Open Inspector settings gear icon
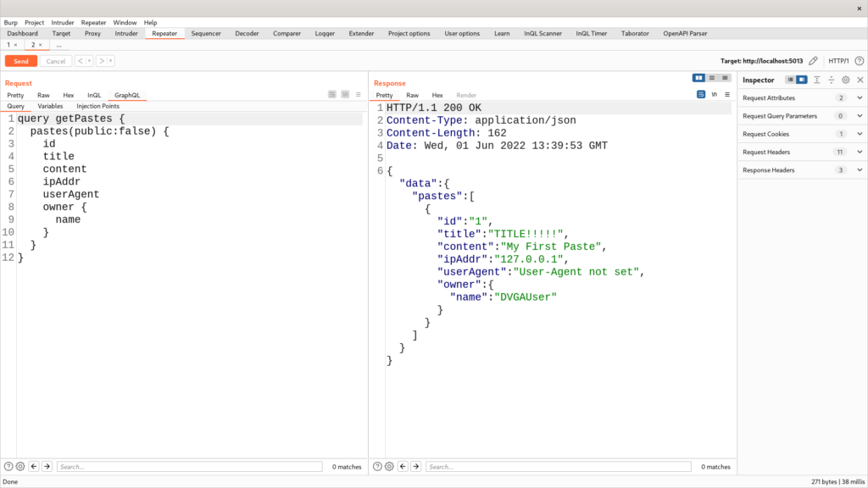 tap(845, 80)
